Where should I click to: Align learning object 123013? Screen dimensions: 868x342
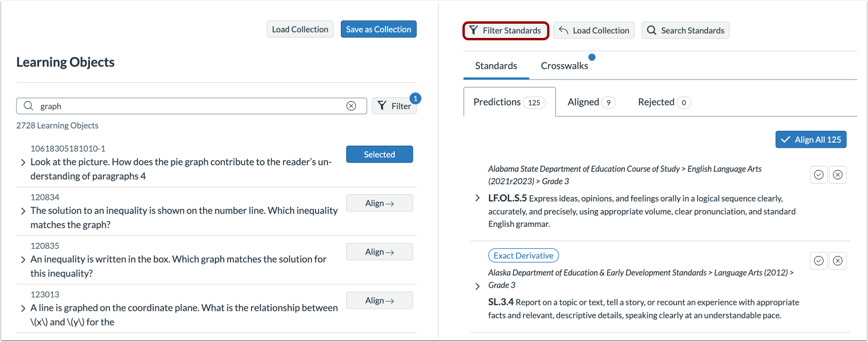point(379,301)
